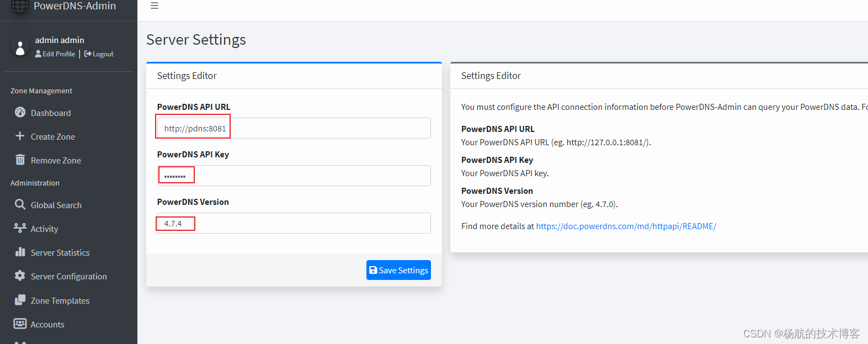Toggle the sidebar hamburger menu icon
The height and width of the screenshot is (344, 868).
(x=155, y=6)
